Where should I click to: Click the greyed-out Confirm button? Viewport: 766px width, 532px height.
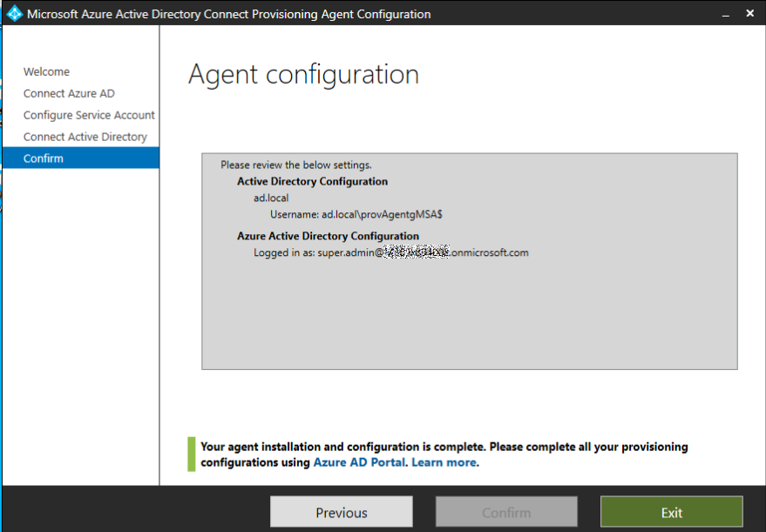pyautogui.click(x=506, y=512)
